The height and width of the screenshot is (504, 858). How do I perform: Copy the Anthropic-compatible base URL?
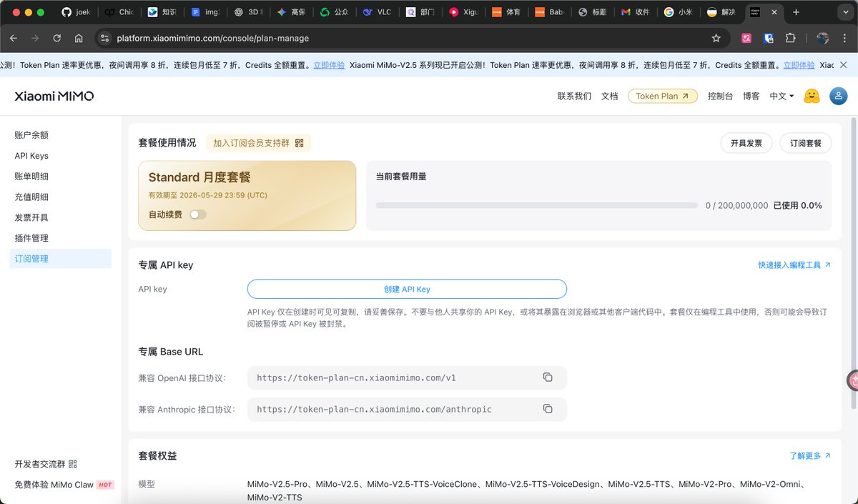coord(548,409)
